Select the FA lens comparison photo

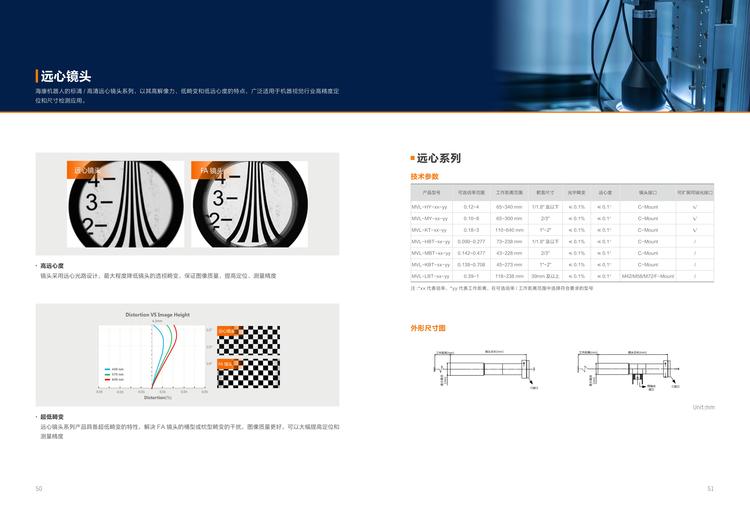(x=256, y=205)
